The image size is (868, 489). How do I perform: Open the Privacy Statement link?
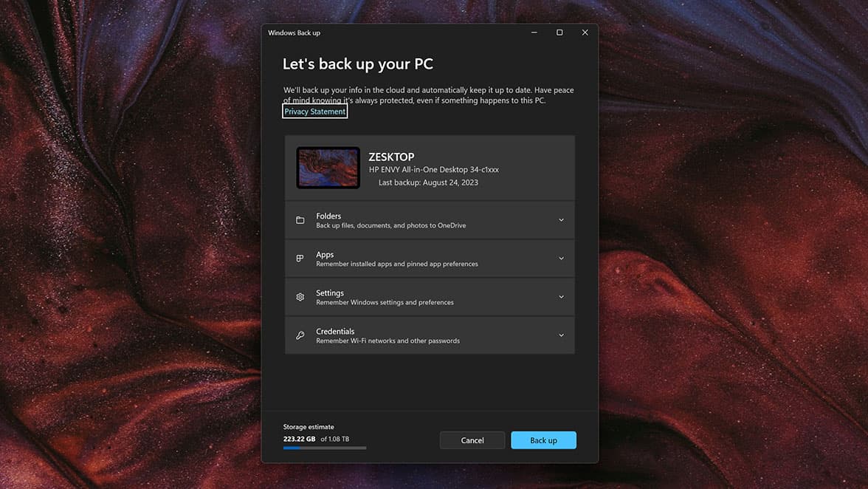click(314, 111)
